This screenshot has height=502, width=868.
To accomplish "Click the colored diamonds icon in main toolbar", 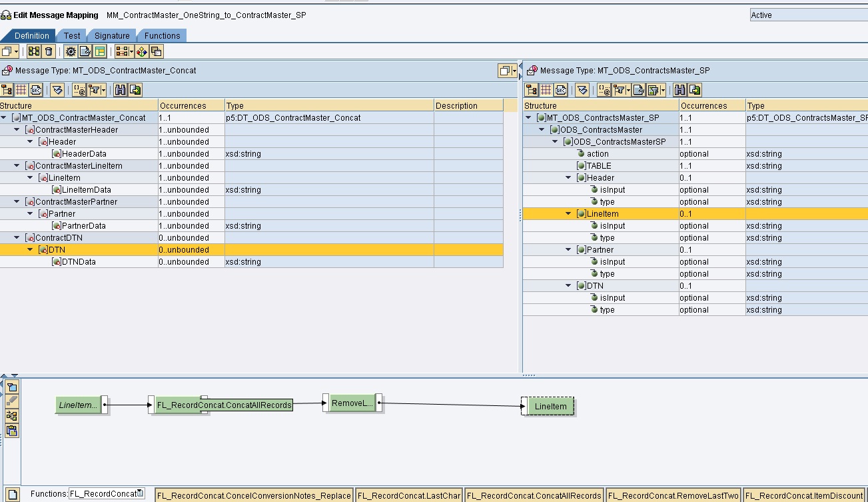I will 141,51.
